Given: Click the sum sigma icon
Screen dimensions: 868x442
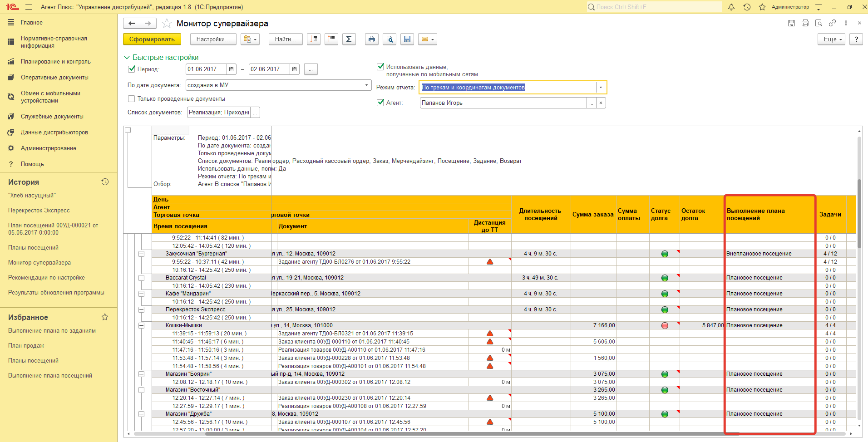Looking at the screenshot, I should 349,39.
